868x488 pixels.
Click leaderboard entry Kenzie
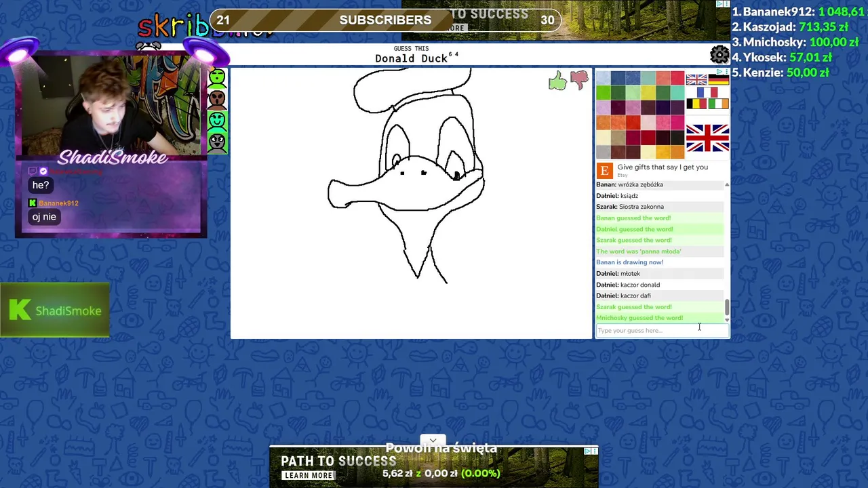(781, 73)
